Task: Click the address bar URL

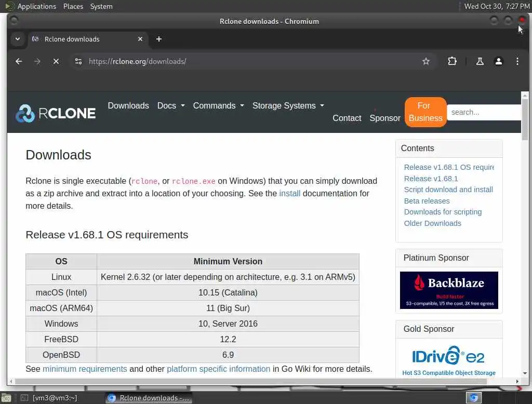Action: click(137, 61)
